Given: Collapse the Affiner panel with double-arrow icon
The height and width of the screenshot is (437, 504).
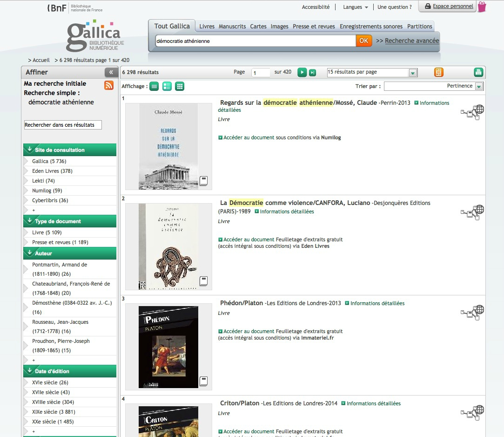Looking at the screenshot, I should pos(111,72).
